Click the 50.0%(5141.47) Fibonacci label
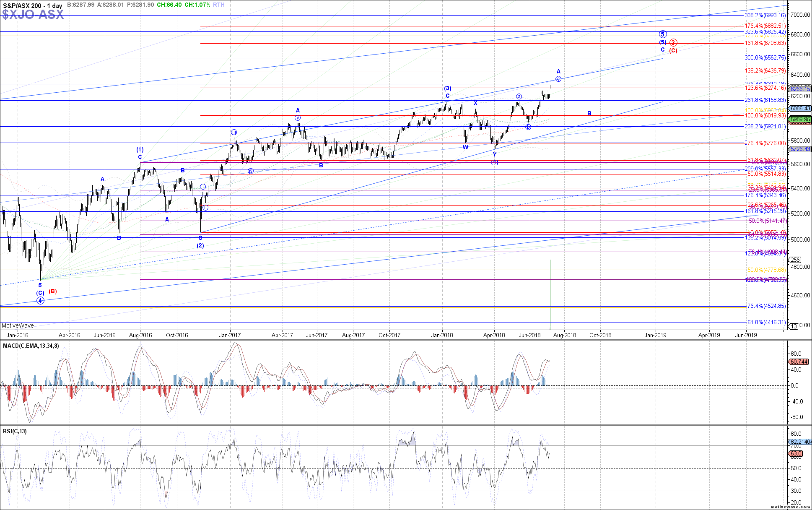The width and height of the screenshot is (812, 510). [x=768, y=221]
